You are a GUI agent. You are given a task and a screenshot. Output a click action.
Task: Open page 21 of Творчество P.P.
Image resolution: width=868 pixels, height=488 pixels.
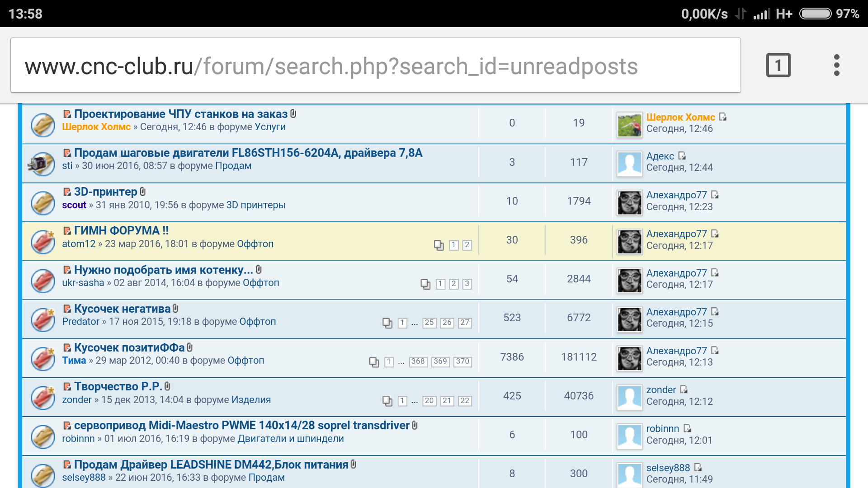pyautogui.click(x=447, y=401)
